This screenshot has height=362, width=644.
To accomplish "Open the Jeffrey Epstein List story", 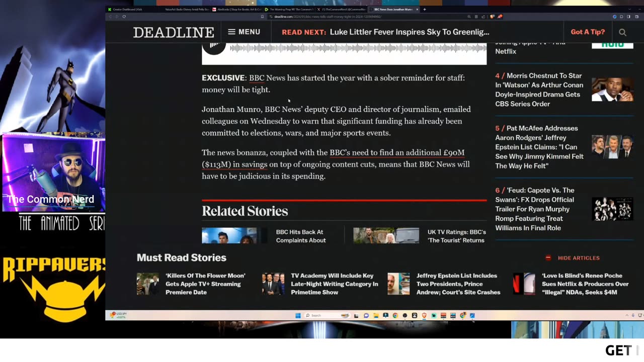I will 458,284.
